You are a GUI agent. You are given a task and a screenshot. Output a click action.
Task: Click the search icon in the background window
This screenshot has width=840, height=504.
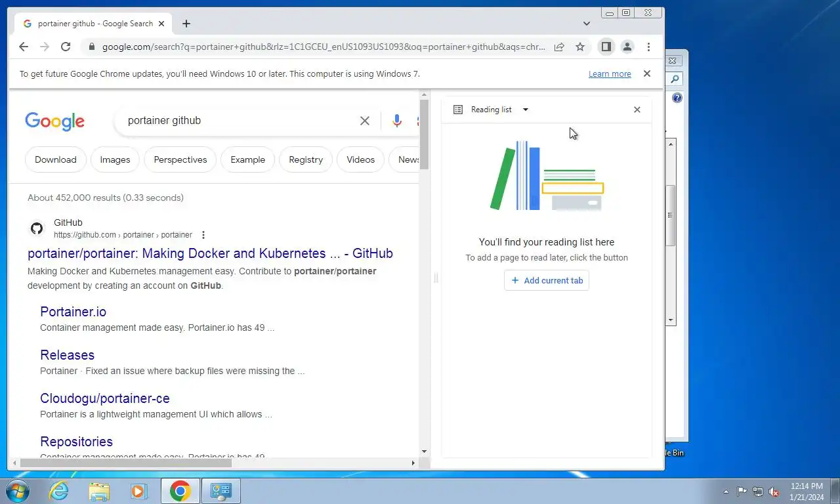675,79
